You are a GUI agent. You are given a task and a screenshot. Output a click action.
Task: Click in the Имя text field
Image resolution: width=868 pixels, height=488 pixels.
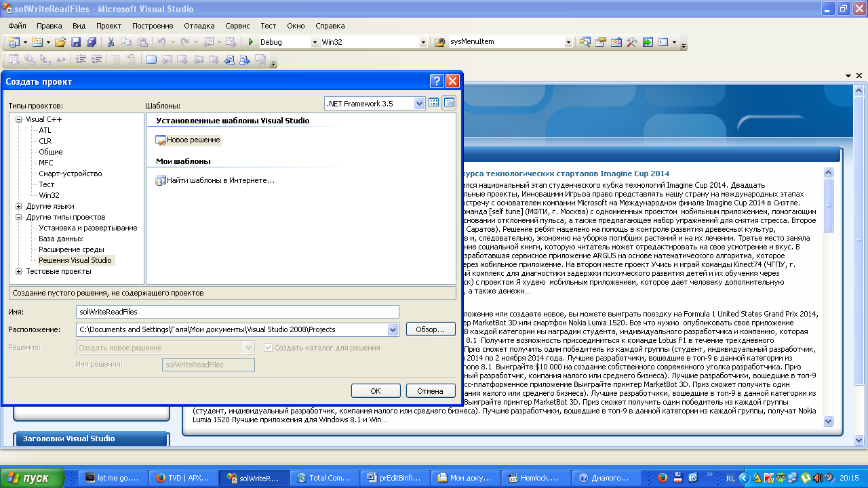pos(238,312)
